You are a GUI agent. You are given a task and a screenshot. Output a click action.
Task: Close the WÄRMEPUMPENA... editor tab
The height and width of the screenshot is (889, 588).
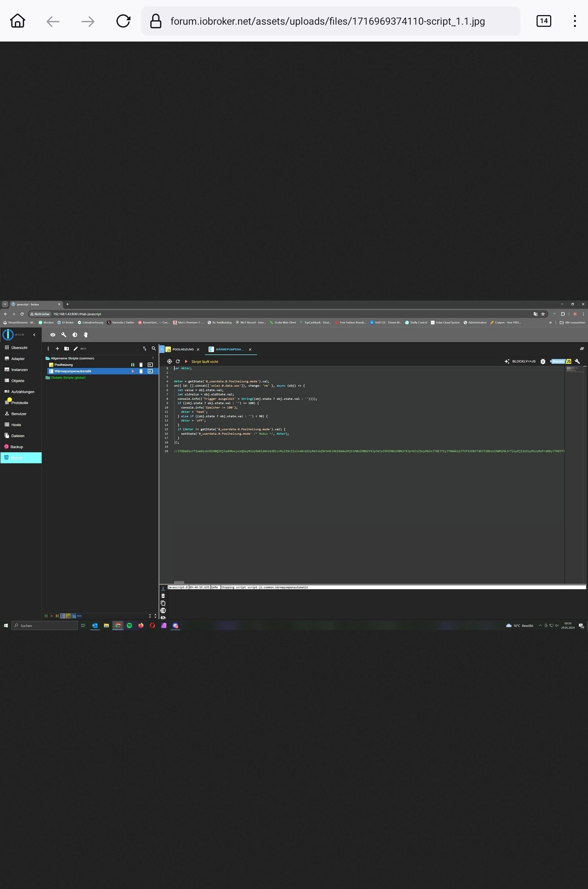(x=250, y=349)
